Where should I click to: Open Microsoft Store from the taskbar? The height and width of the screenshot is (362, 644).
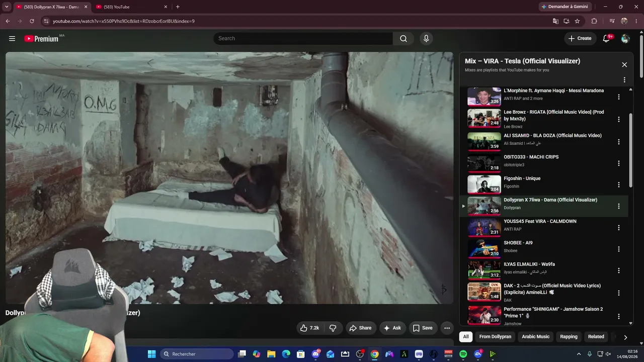[301, 354]
